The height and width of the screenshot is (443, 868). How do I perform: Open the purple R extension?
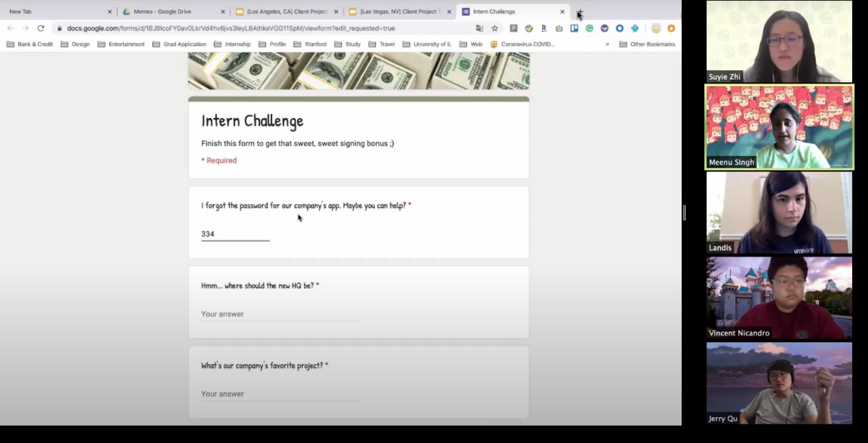[x=544, y=28]
